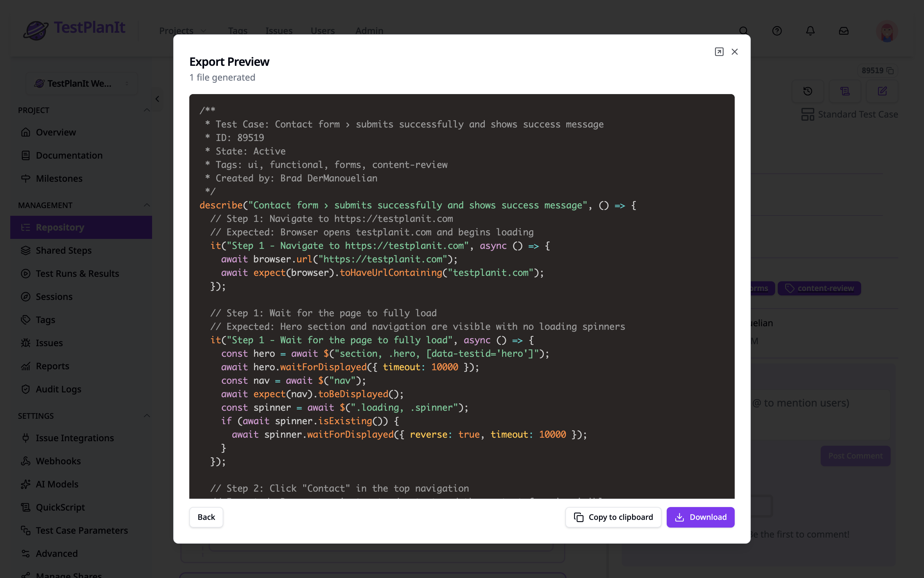The width and height of the screenshot is (924, 578).
Task: Click the Webhooks icon
Action: pos(26,461)
